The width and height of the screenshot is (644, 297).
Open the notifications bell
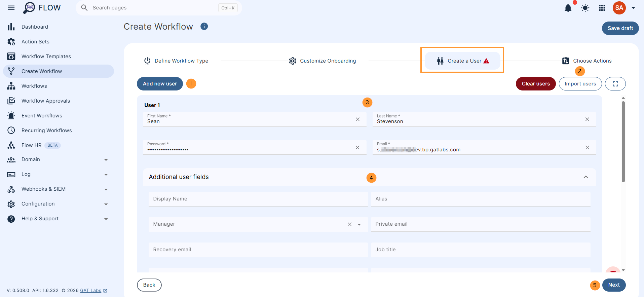click(x=568, y=8)
